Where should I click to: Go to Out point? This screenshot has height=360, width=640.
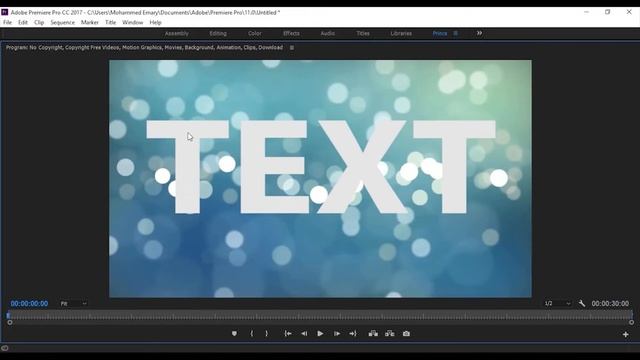(x=353, y=333)
